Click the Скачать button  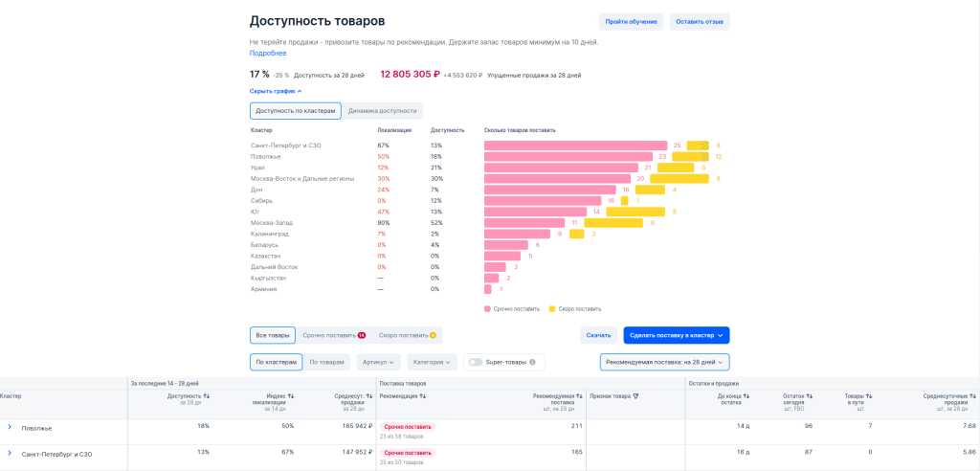click(x=598, y=335)
